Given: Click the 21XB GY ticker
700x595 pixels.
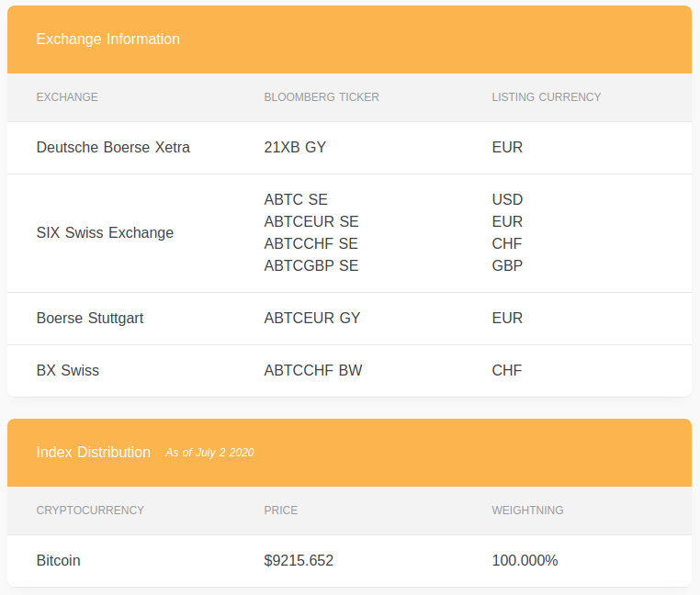Looking at the screenshot, I should pos(295,147).
